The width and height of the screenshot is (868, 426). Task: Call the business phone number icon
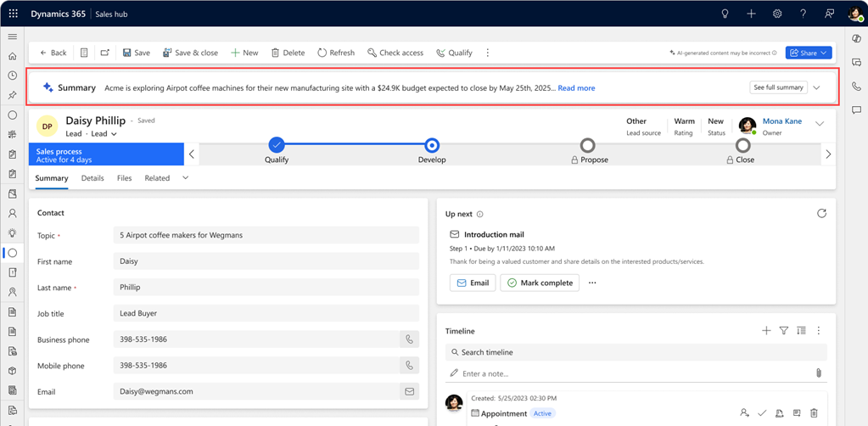(x=409, y=339)
